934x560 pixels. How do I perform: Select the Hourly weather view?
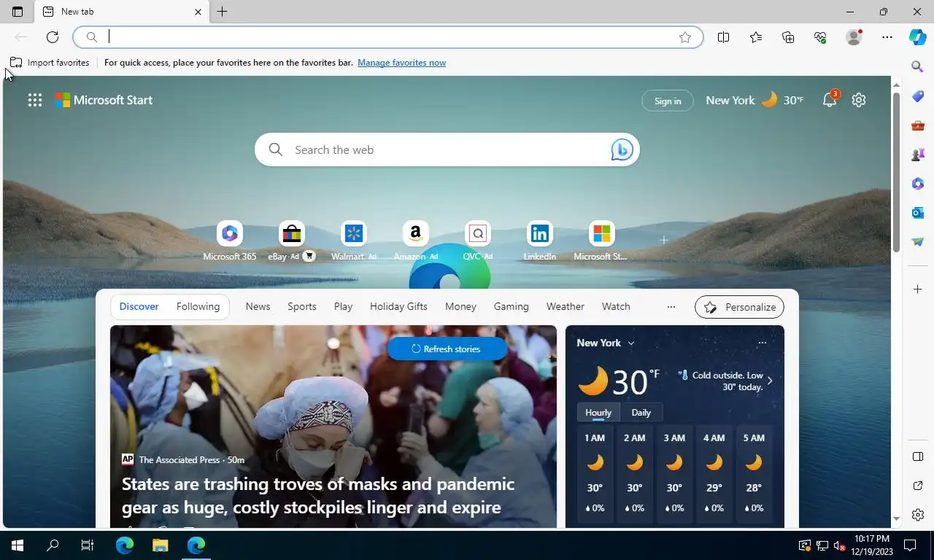598,412
